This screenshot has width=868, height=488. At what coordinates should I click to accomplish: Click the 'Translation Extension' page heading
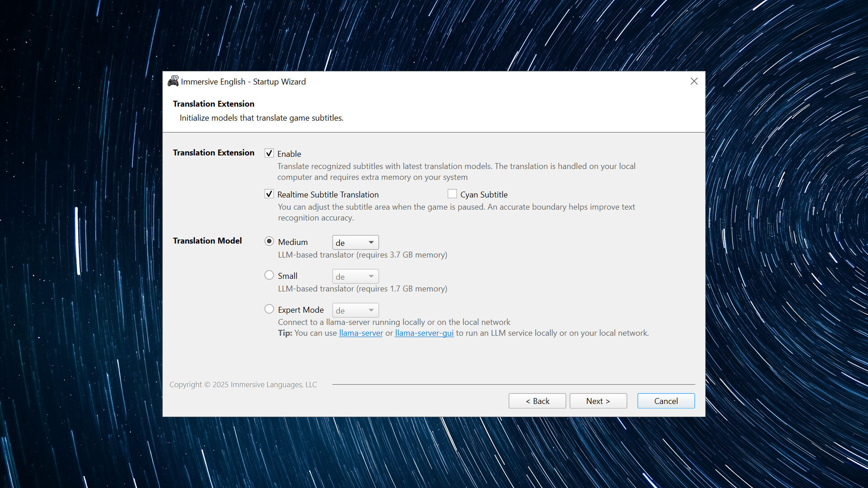(213, 104)
